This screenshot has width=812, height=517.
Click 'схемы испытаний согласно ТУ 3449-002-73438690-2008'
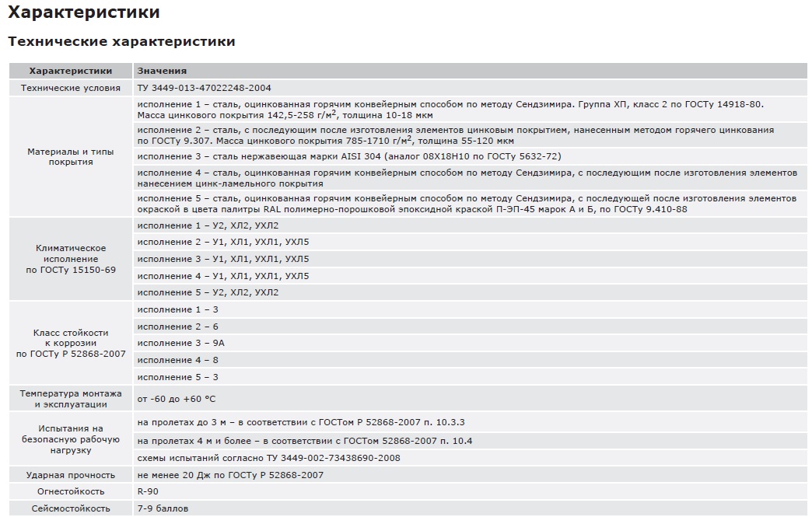pos(269,458)
